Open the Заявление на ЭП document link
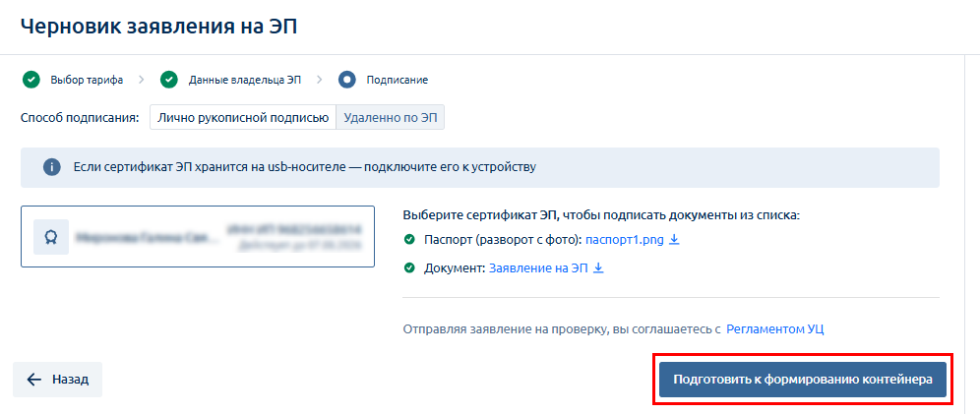Viewport: 980px width, 414px height. (538, 268)
